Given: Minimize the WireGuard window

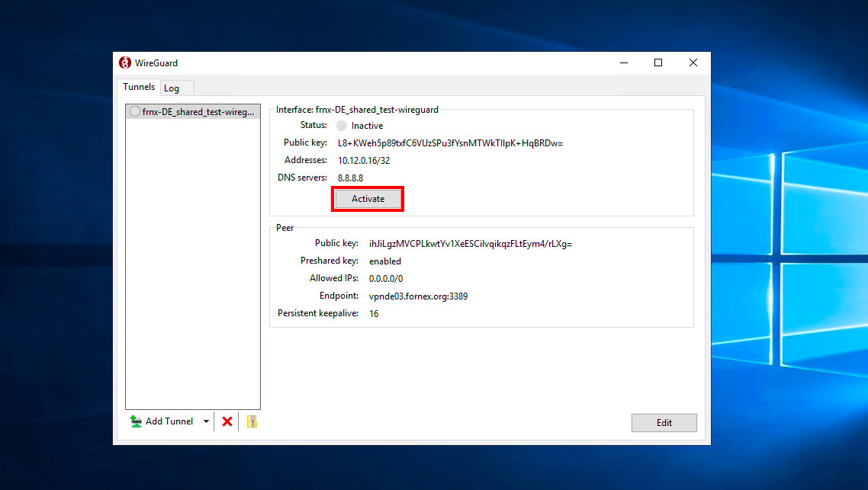Looking at the screenshot, I should [x=624, y=62].
